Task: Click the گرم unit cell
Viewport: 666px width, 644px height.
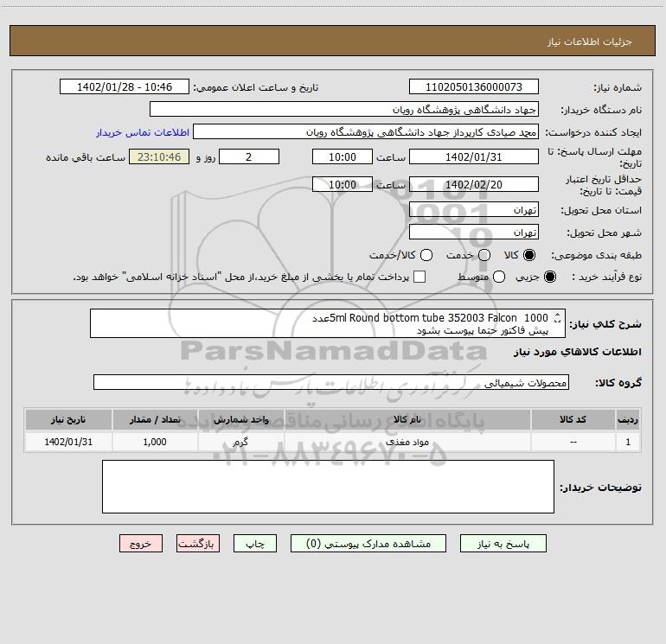Action: (x=240, y=442)
